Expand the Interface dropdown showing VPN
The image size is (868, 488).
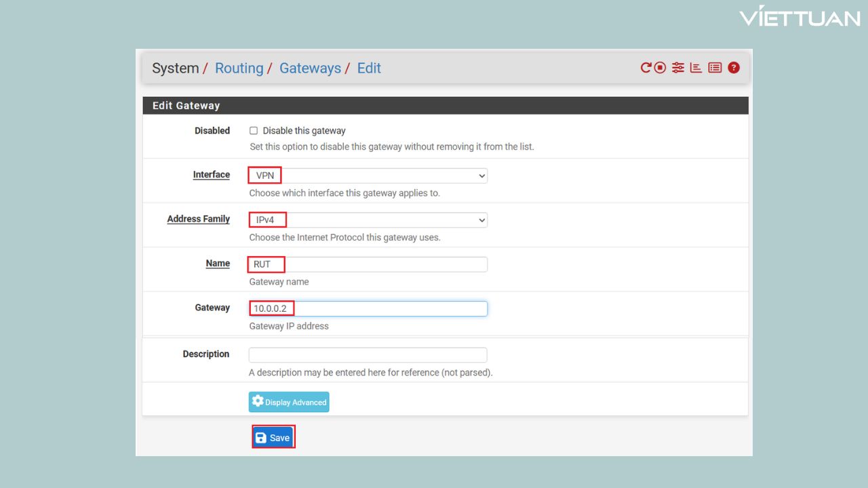pos(368,176)
